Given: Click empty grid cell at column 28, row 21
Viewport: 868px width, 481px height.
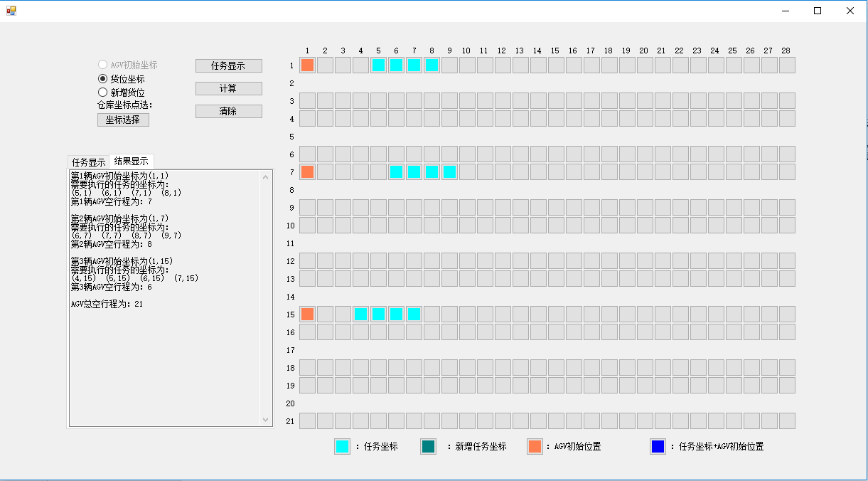Looking at the screenshot, I should 787,421.
